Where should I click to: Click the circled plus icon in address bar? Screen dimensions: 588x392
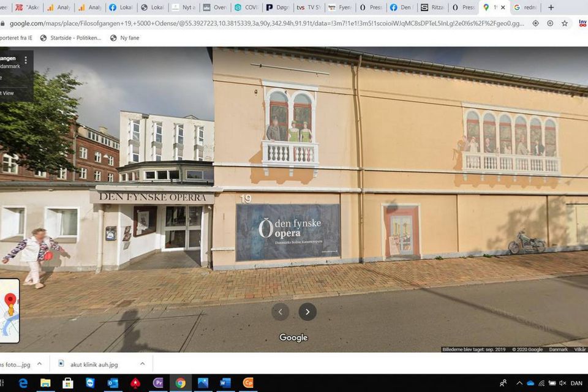550,23
